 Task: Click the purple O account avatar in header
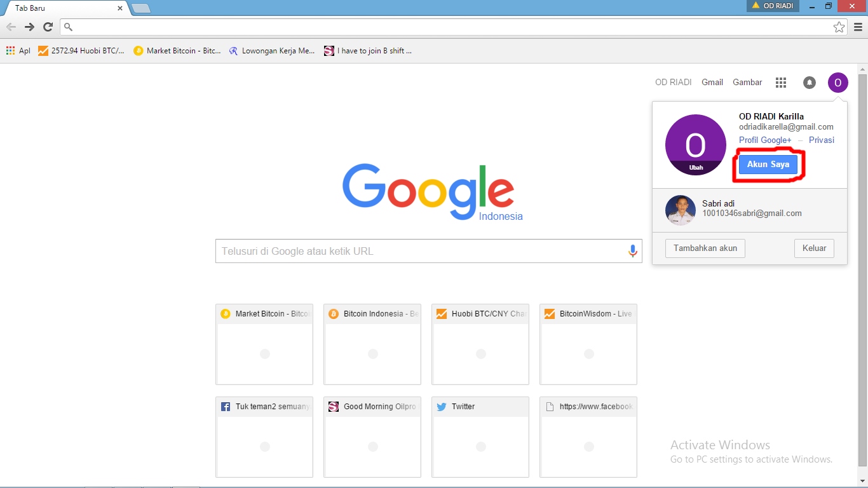point(837,83)
